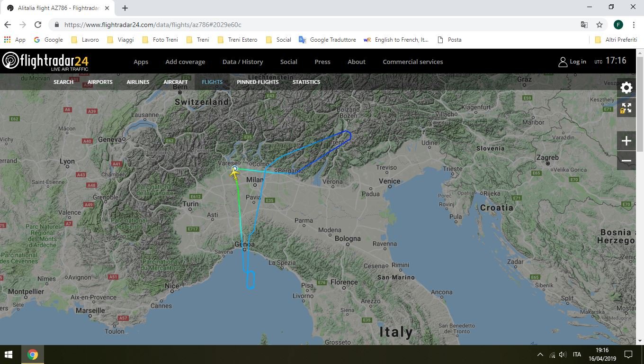Screen dimensions: 644x364
Task: Zoom out with the minus button
Action: coord(626,161)
